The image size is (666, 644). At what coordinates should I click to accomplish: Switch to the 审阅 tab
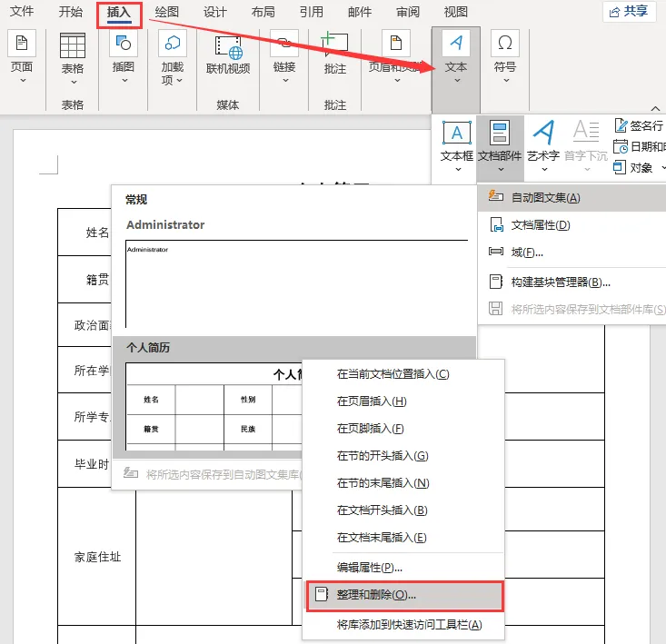click(x=408, y=12)
